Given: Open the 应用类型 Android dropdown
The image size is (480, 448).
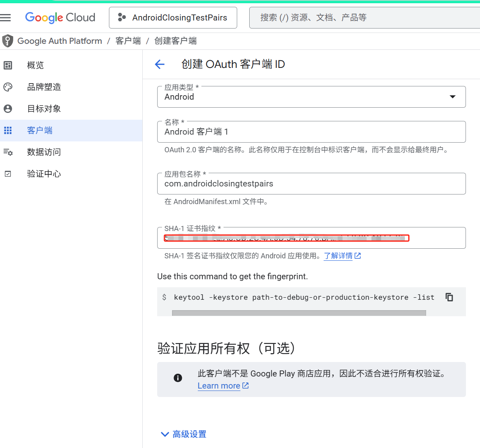Looking at the screenshot, I should click(311, 97).
